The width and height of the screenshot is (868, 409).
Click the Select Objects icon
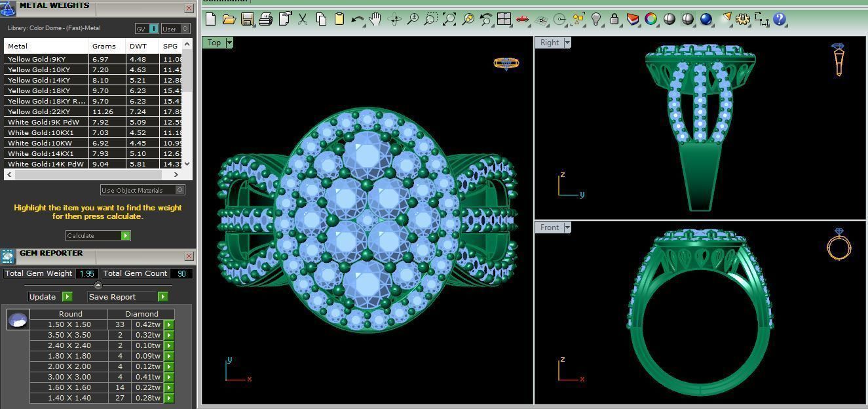(x=578, y=19)
